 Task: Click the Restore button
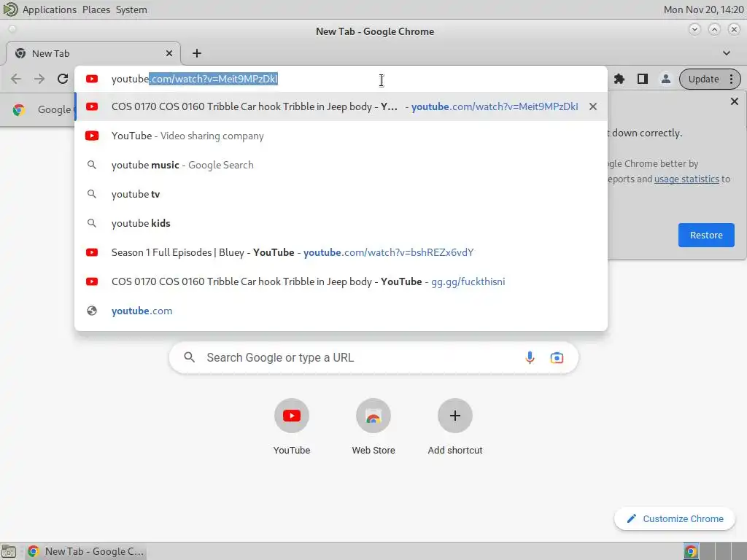[x=706, y=236]
